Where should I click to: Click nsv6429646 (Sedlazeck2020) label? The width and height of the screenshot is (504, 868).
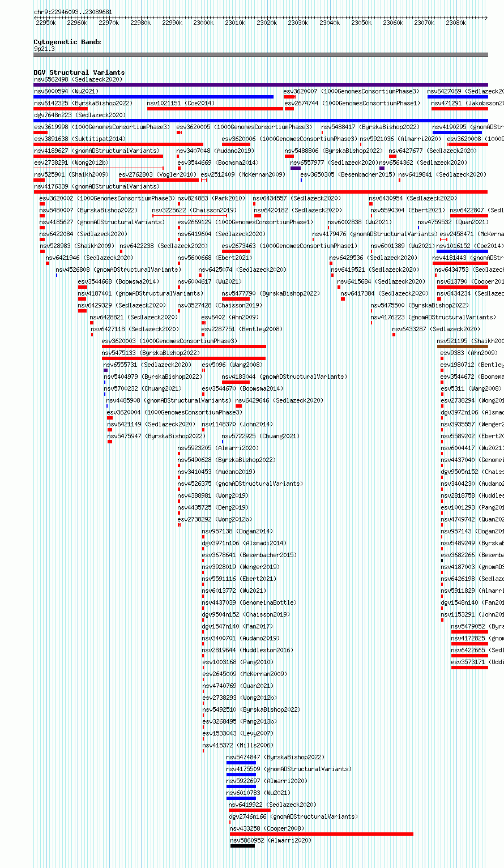pos(279,400)
